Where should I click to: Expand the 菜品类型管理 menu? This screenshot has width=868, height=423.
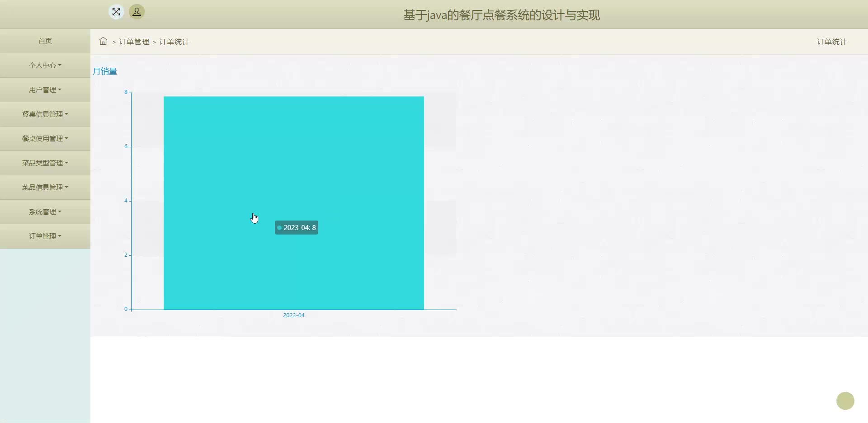point(45,163)
